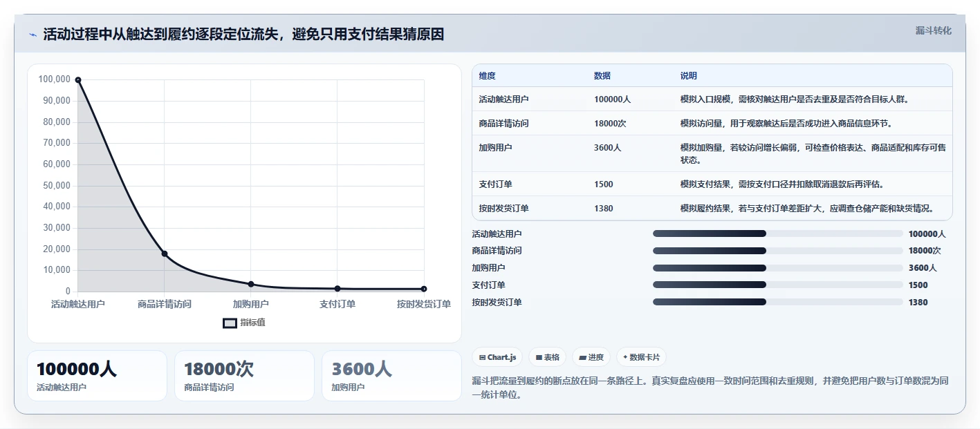Click the 商品详情访问 x-axis label on the chart
Image resolution: width=980 pixels, height=429 pixels.
click(165, 304)
